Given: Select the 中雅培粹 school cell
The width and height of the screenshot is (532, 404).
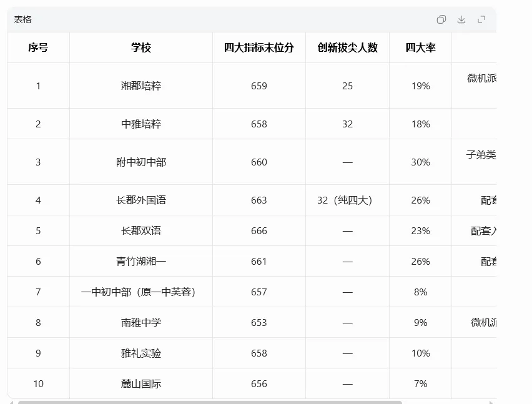Looking at the screenshot, I should tap(141, 124).
